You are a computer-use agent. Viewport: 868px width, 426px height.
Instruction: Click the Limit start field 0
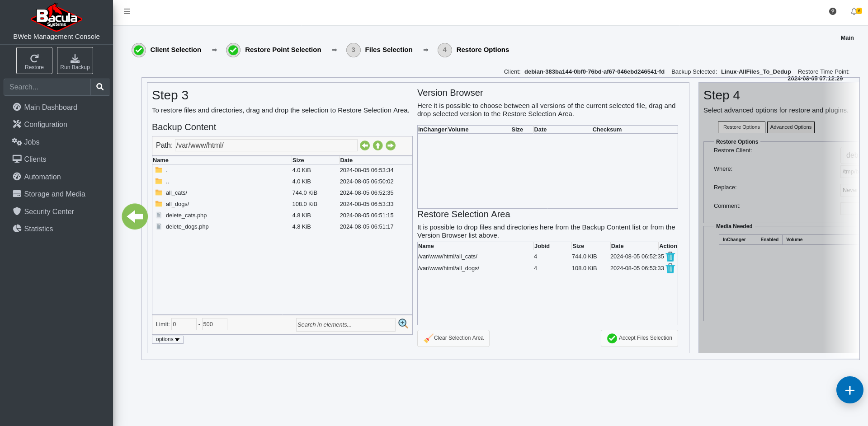[x=184, y=324]
